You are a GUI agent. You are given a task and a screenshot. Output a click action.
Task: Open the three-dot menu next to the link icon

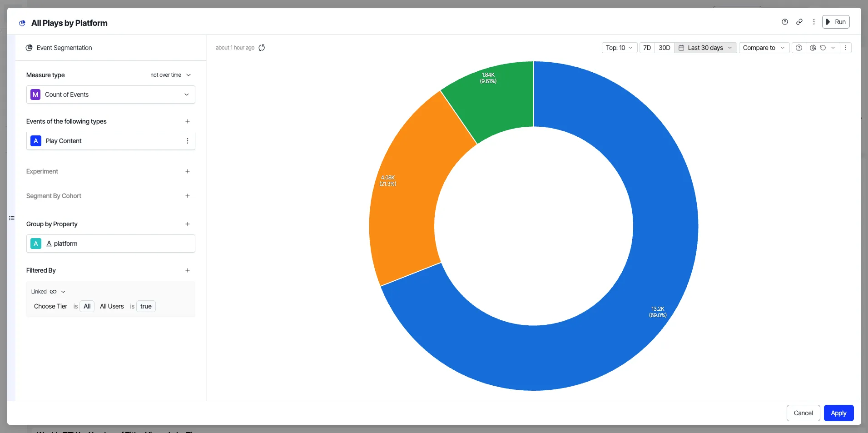(813, 22)
